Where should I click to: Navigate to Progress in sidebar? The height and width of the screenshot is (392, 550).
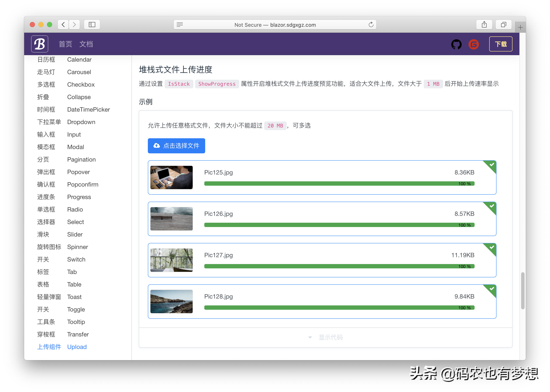pyautogui.click(x=79, y=197)
